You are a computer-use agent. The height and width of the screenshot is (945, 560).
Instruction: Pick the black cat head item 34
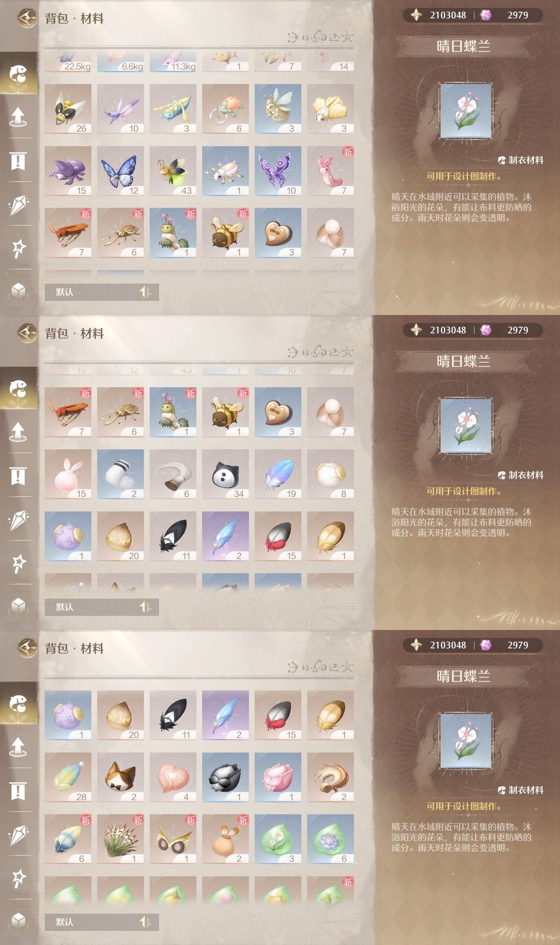[225, 474]
